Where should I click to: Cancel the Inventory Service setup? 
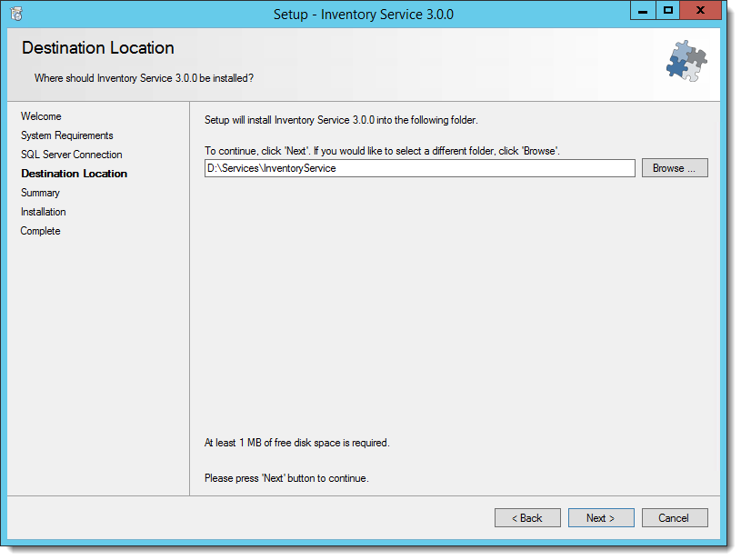(675, 518)
